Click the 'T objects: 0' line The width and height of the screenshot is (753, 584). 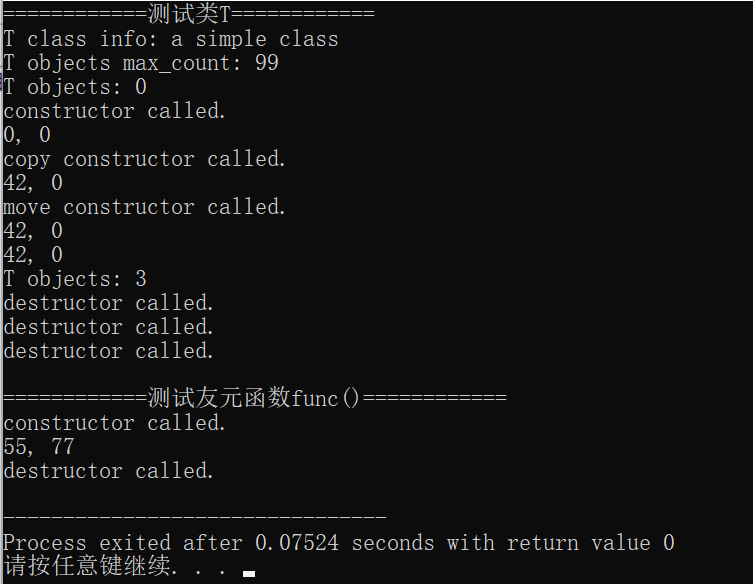click(75, 88)
